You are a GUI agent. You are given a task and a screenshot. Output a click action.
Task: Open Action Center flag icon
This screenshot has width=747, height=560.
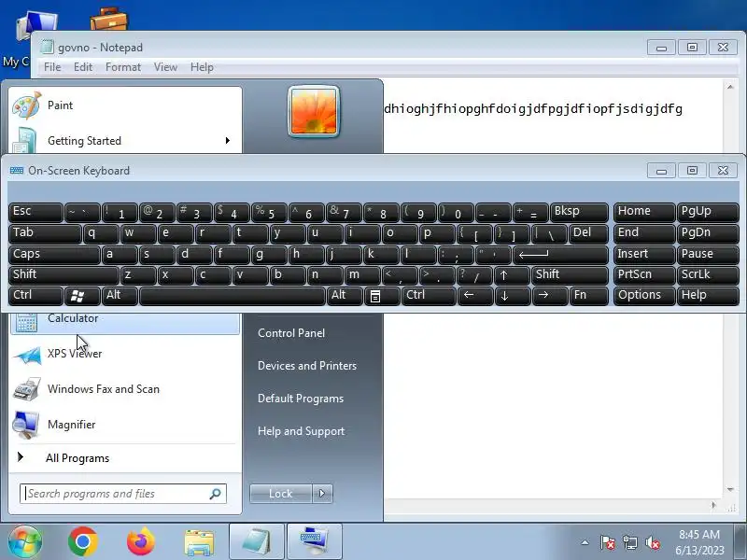pos(608,542)
